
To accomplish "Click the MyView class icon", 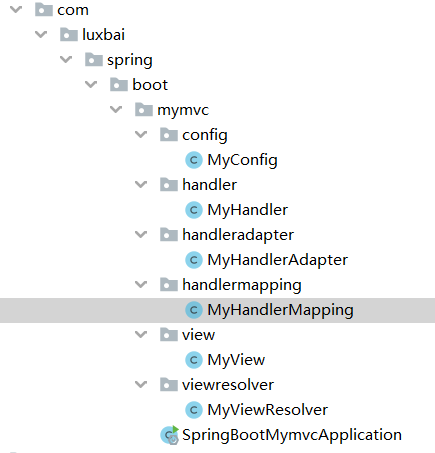I will pyautogui.click(x=194, y=360).
